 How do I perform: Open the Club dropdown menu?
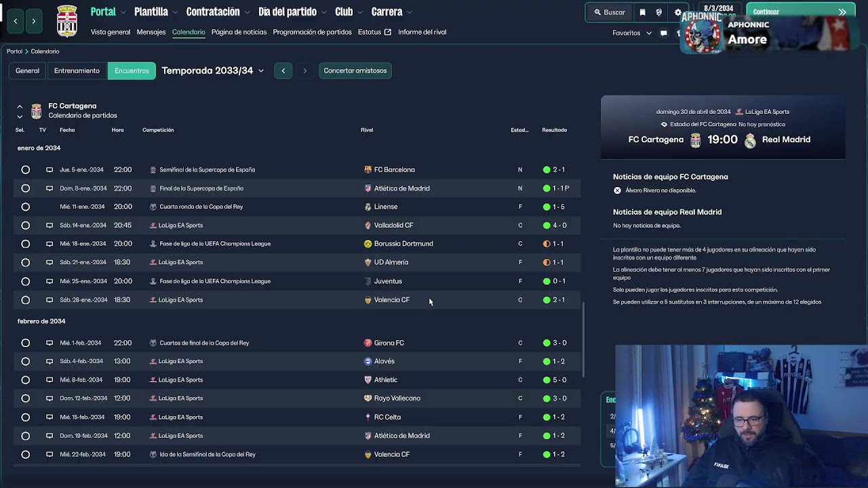pos(349,12)
